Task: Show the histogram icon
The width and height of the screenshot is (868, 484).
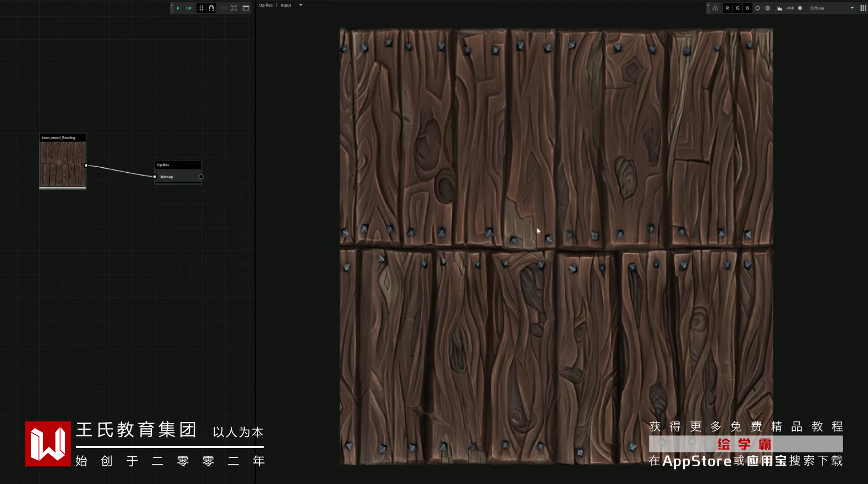Action: pos(779,8)
